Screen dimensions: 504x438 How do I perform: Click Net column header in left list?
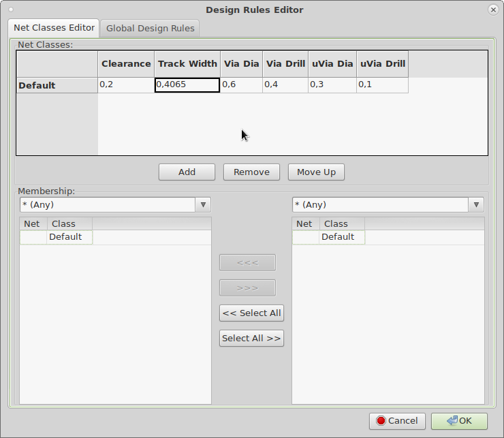tap(33, 224)
